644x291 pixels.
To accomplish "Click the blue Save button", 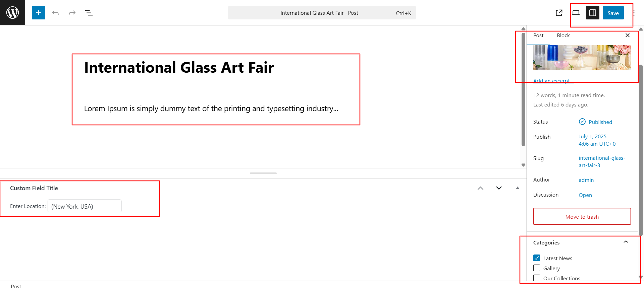I will click(613, 13).
